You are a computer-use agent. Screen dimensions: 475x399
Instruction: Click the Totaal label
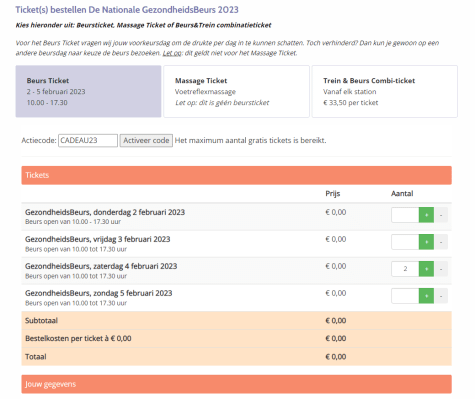[36, 357]
